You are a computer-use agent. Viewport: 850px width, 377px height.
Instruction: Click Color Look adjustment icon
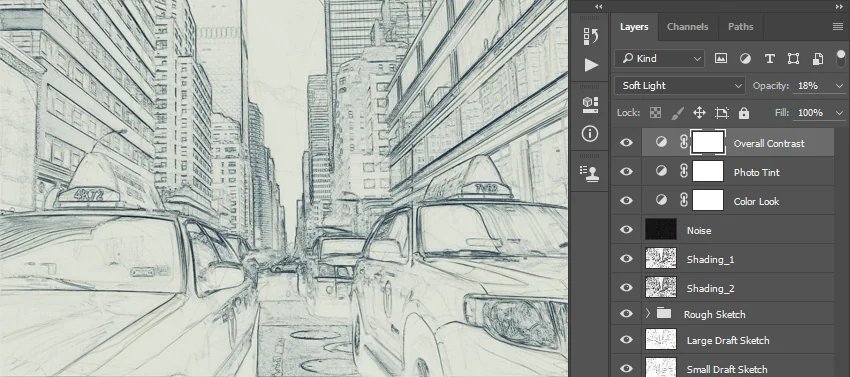point(661,200)
